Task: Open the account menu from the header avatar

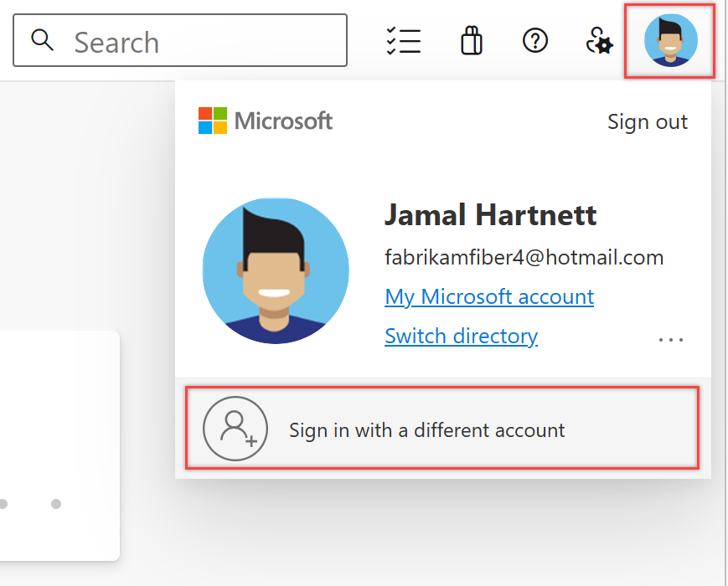Action: (669, 39)
